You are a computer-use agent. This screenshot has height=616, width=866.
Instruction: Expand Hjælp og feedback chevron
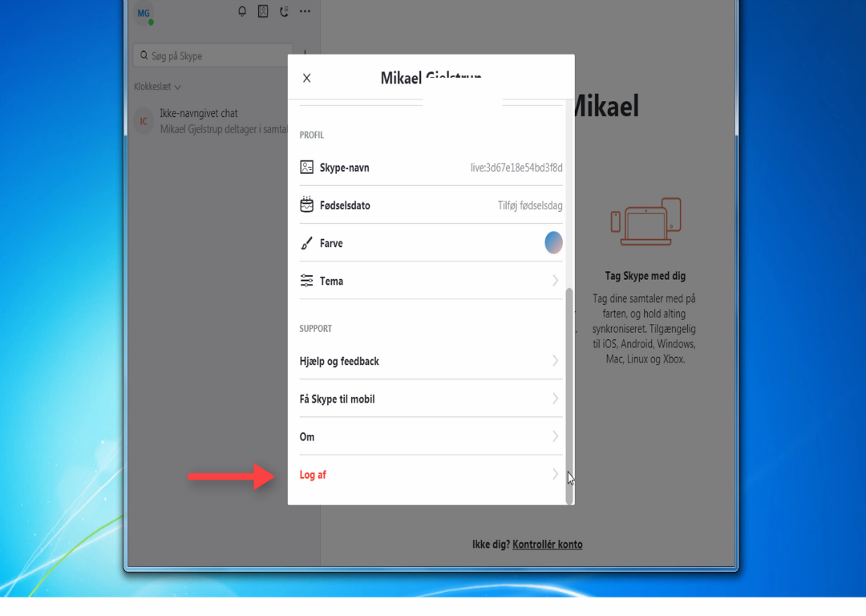555,361
